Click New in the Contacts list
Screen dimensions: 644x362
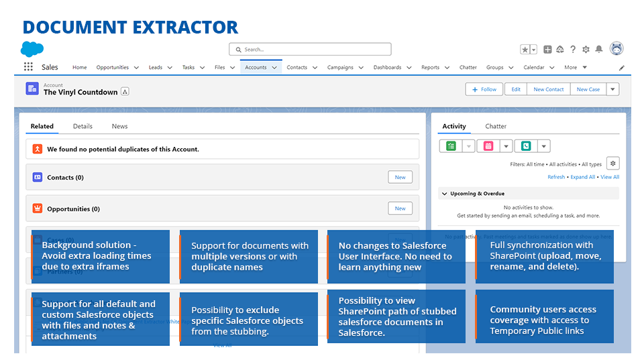[400, 177]
